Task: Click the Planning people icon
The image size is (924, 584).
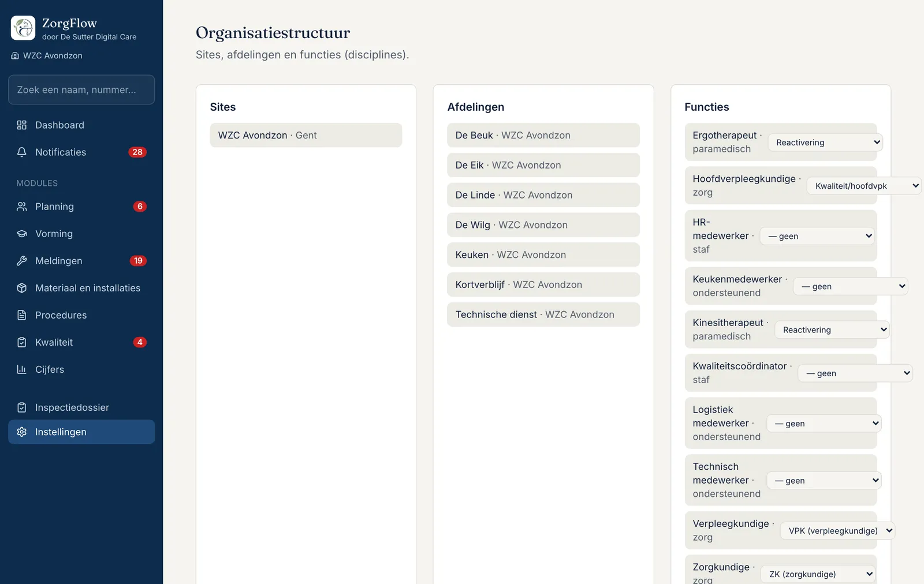Action: coord(22,207)
